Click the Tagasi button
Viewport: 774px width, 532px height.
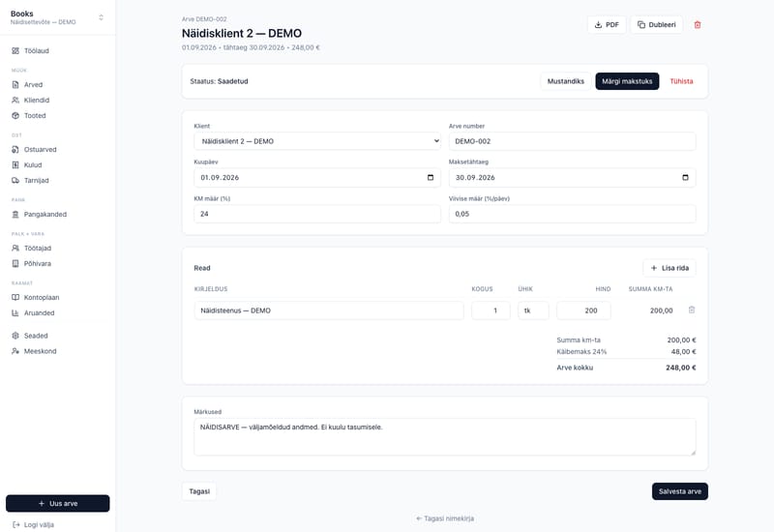coord(199,491)
